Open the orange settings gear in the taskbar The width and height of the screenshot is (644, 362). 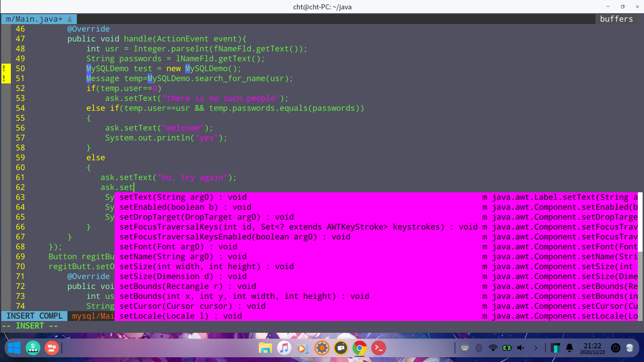point(322,348)
